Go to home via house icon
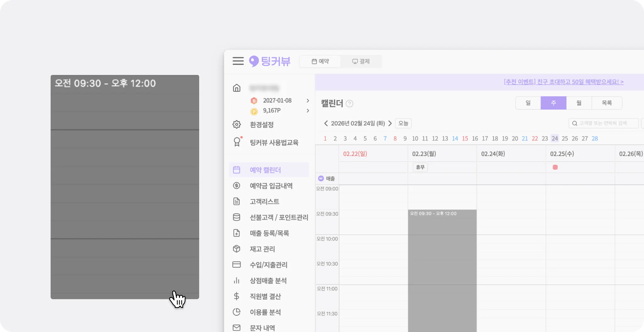Image resolution: width=644 pixels, height=332 pixels. (236, 88)
